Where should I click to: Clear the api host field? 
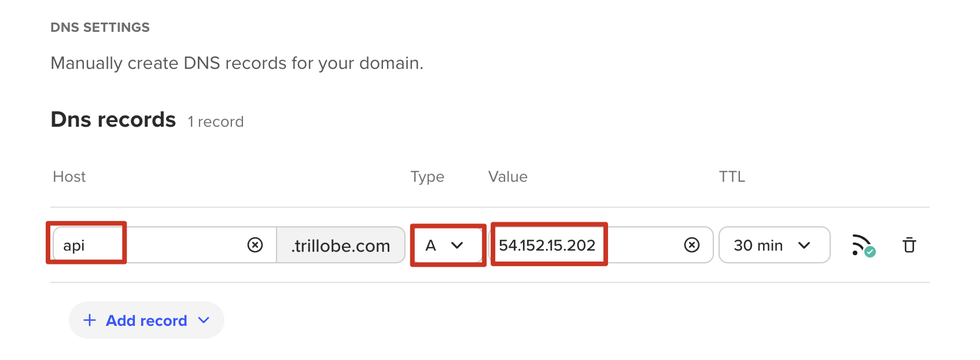point(255,245)
